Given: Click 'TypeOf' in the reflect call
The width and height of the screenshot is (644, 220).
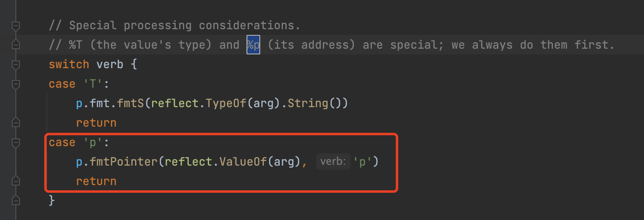Looking at the screenshot, I should tap(226, 104).
